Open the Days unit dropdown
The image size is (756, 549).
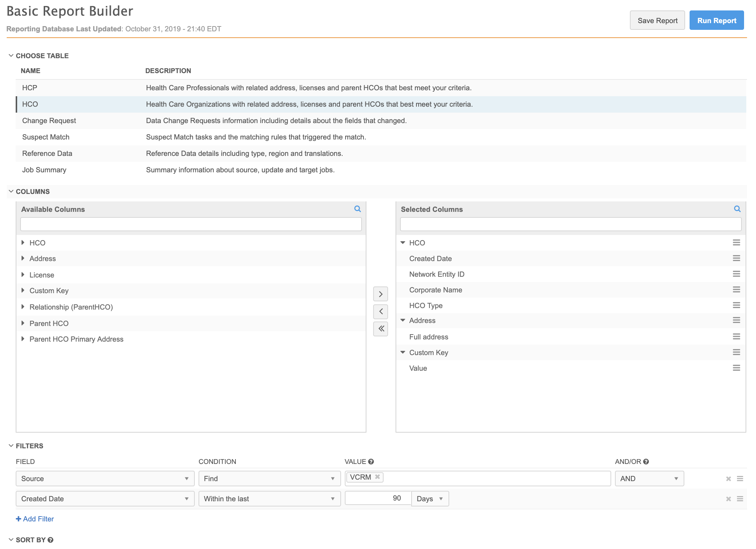(x=430, y=499)
